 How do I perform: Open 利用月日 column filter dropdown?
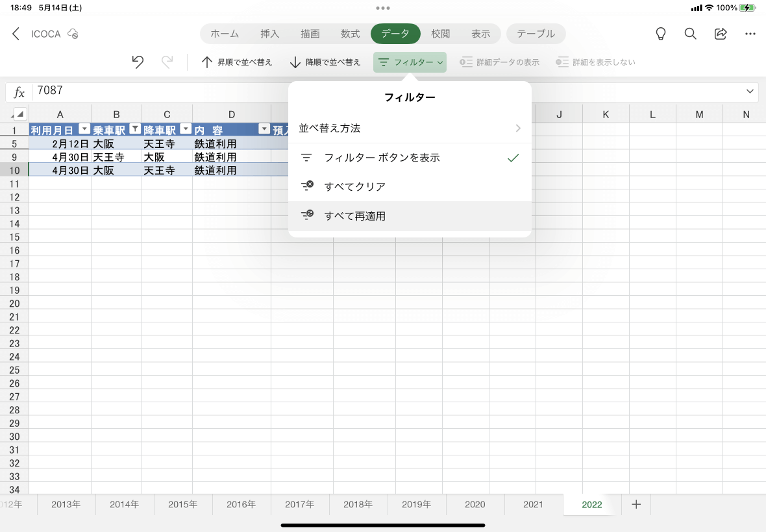pyautogui.click(x=84, y=129)
